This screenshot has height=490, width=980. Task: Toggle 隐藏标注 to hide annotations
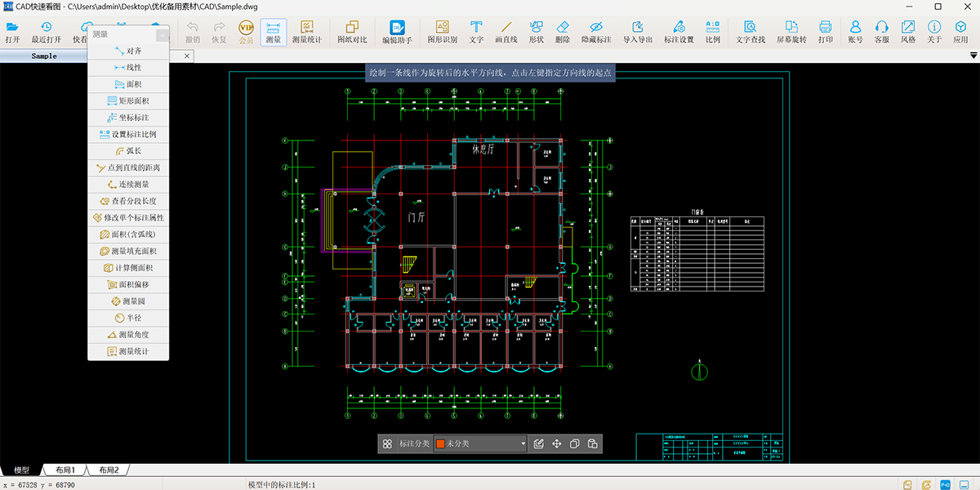(597, 31)
